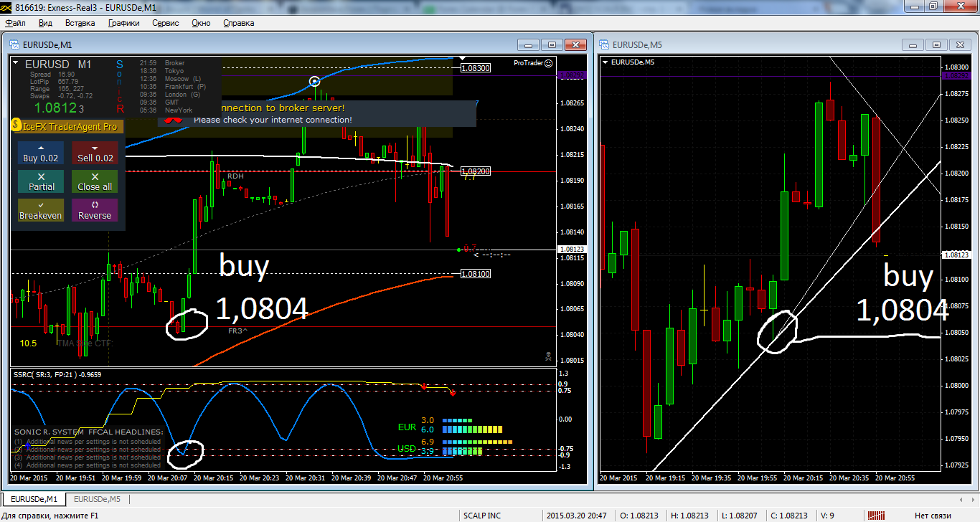Click the Swaps -0.72, -0.72 readout

pos(61,96)
